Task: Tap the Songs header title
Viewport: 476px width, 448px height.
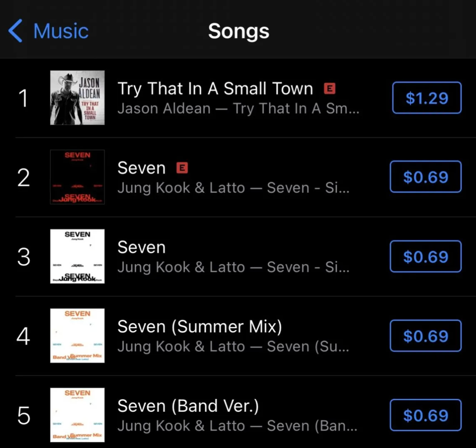Action: pos(239,31)
